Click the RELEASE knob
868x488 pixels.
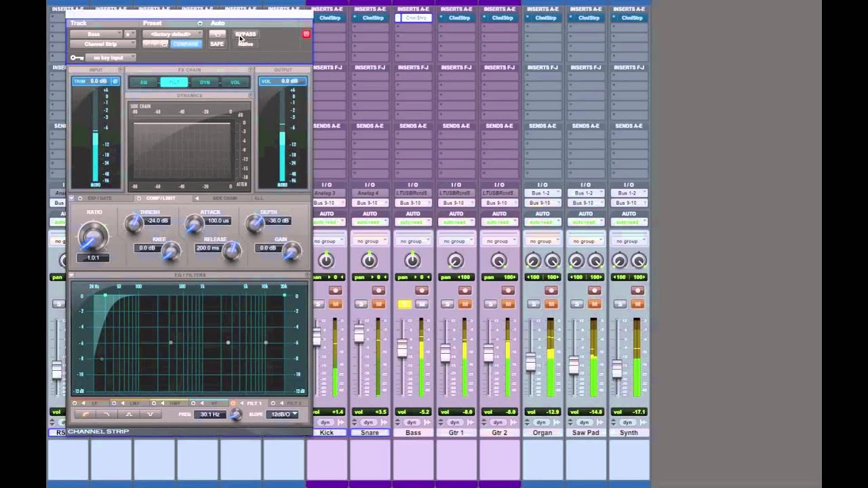pyautogui.click(x=232, y=251)
